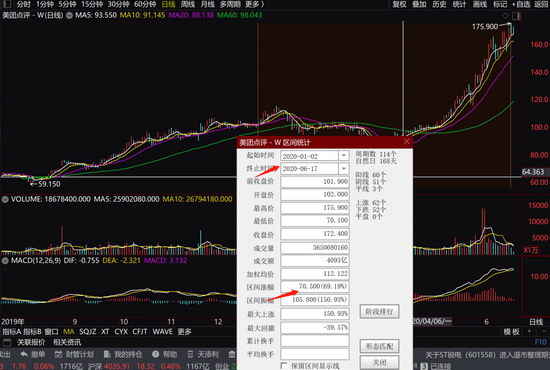Click the 关闭 button in the dialog

tap(379, 362)
